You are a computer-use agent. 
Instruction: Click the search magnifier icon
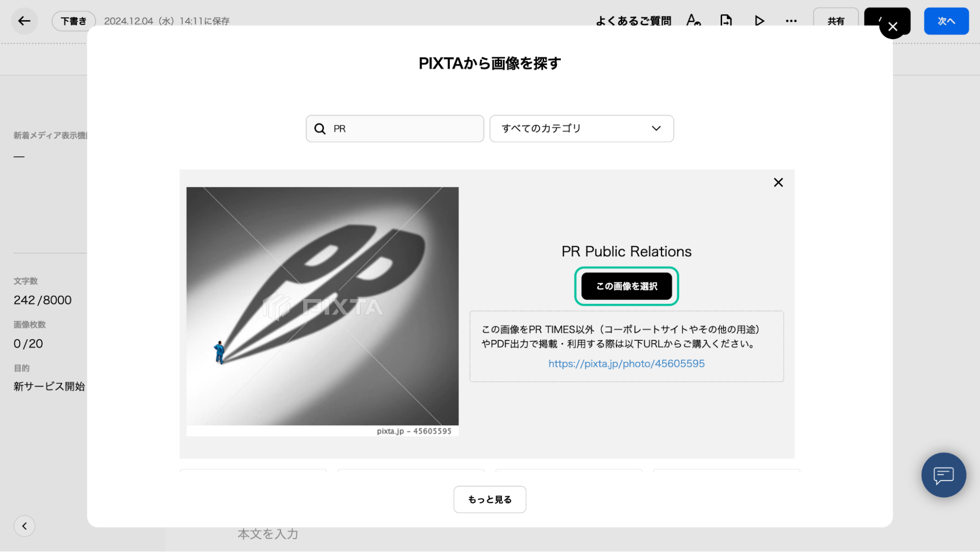click(320, 128)
